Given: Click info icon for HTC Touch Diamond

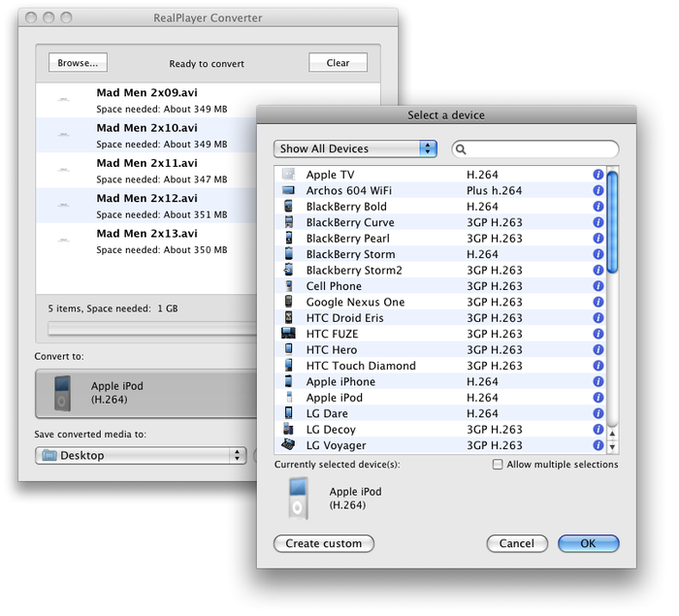Looking at the screenshot, I should click(598, 366).
